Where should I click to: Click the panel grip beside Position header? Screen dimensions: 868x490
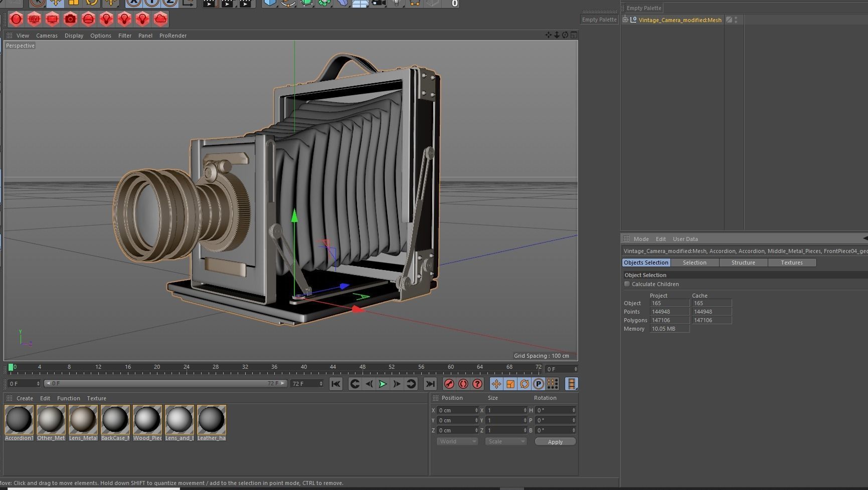coord(435,398)
